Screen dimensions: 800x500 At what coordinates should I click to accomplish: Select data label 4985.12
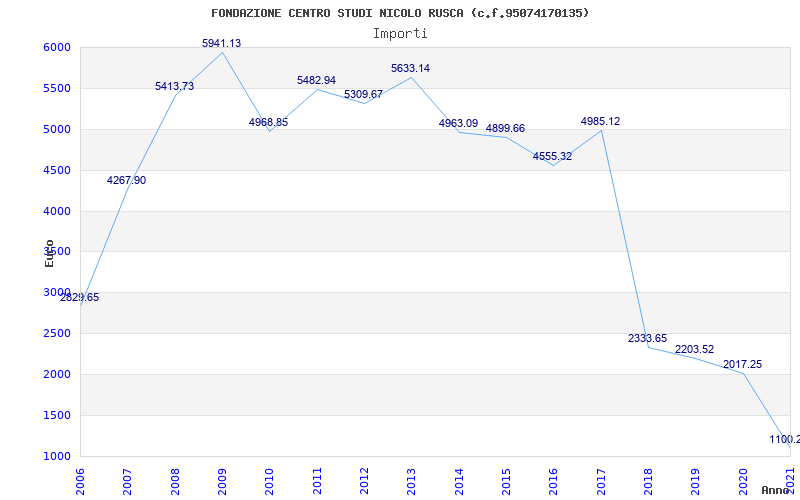(601, 121)
